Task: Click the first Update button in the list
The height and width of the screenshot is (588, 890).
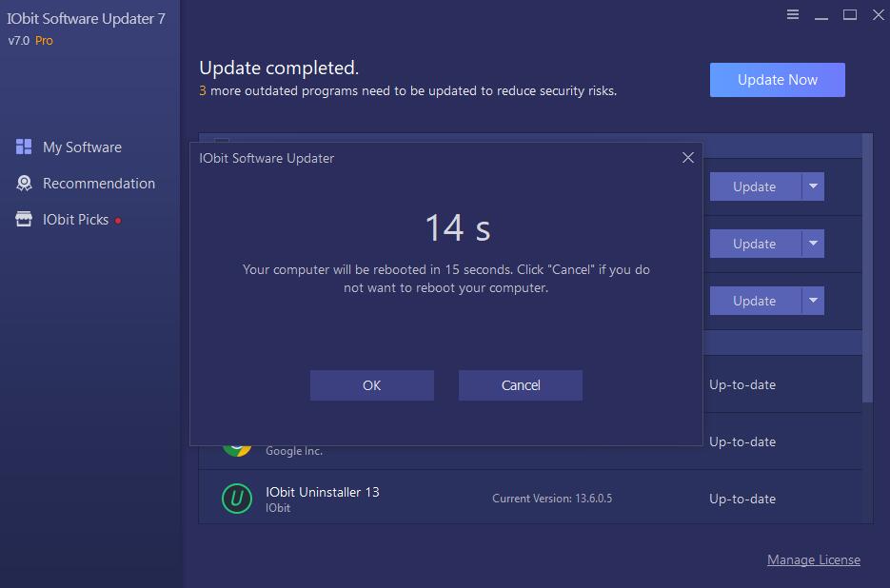Action: pyautogui.click(x=755, y=186)
